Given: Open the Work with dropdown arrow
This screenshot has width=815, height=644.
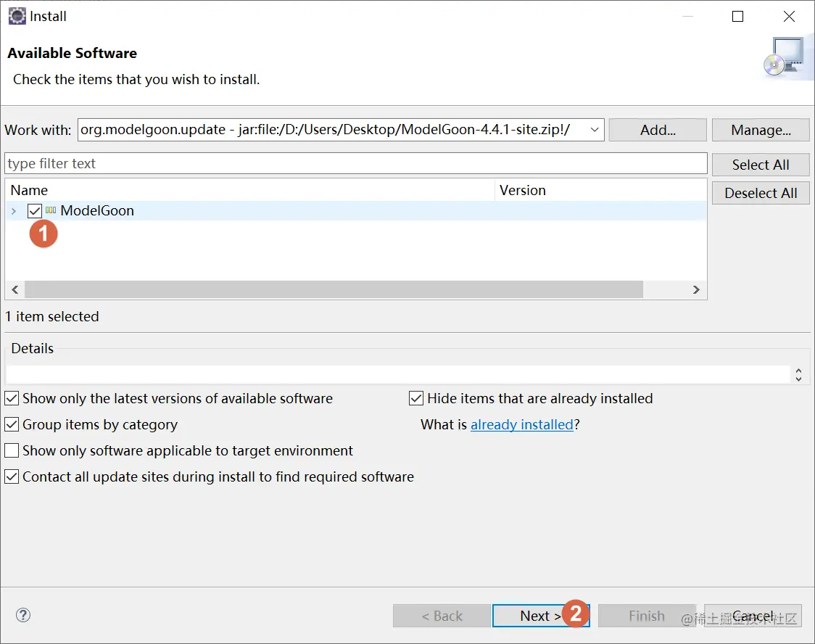Looking at the screenshot, I should pyautogui.click(x=595, y=129).
